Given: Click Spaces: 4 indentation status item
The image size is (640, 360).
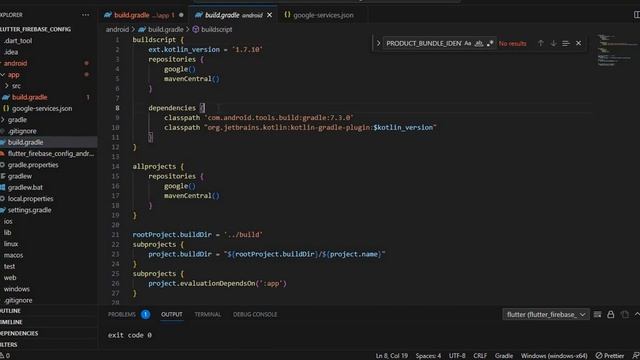Looking at the screenshot, I should point(428,356).
